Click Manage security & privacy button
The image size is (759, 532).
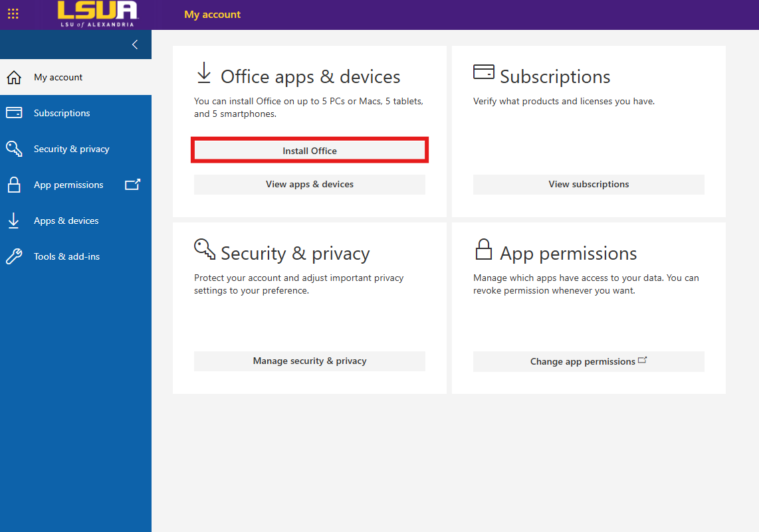click(310, 361)
